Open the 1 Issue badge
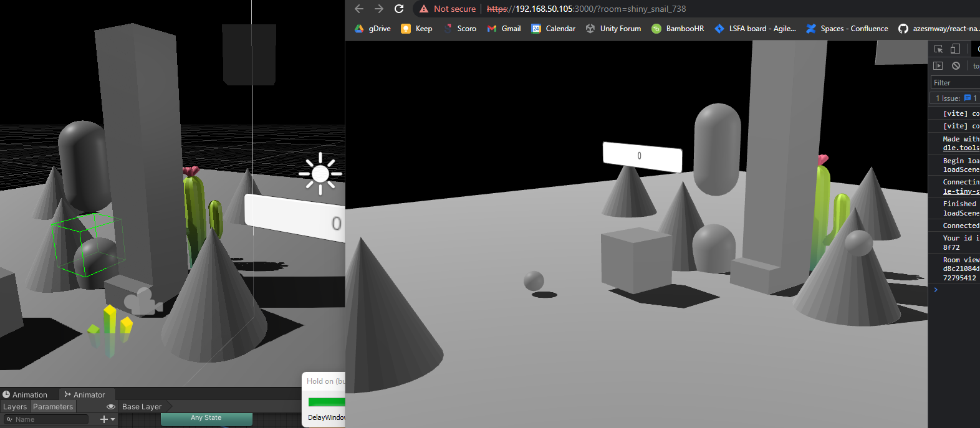Viewport: 980px width, 428px height. click(x=956, y=98)
